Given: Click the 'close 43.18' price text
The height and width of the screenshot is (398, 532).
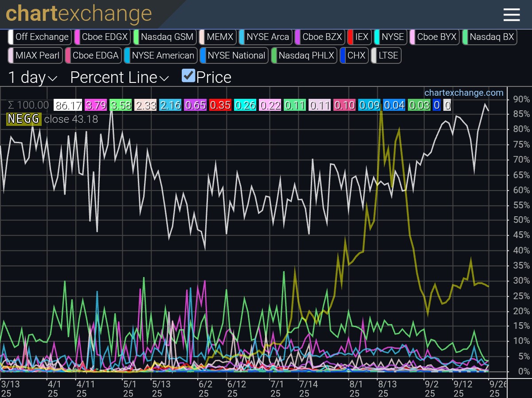Looking at the screenshot, I should click(x=71, y=119).
